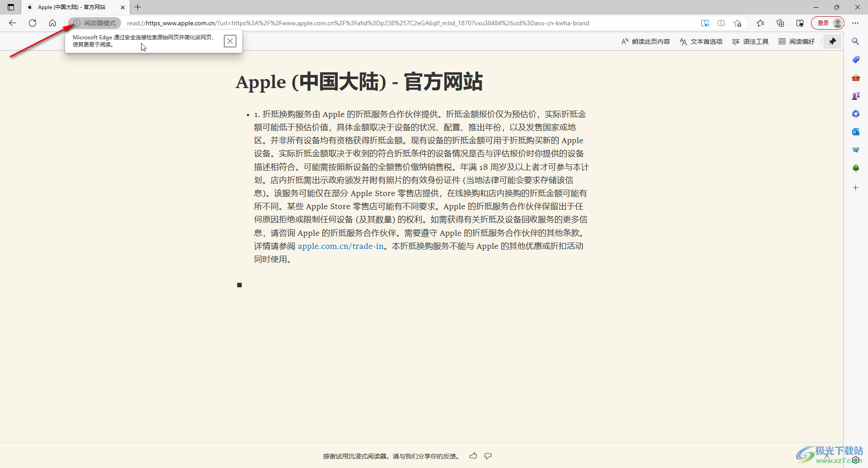
Task: Follow the apple.com.cn/trade-in link
Action: (x=340, y=246)
